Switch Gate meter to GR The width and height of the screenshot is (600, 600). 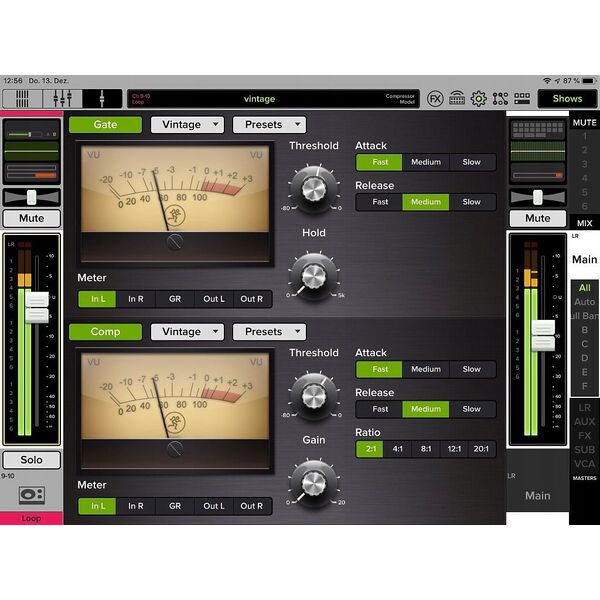(x=175, y=299)
